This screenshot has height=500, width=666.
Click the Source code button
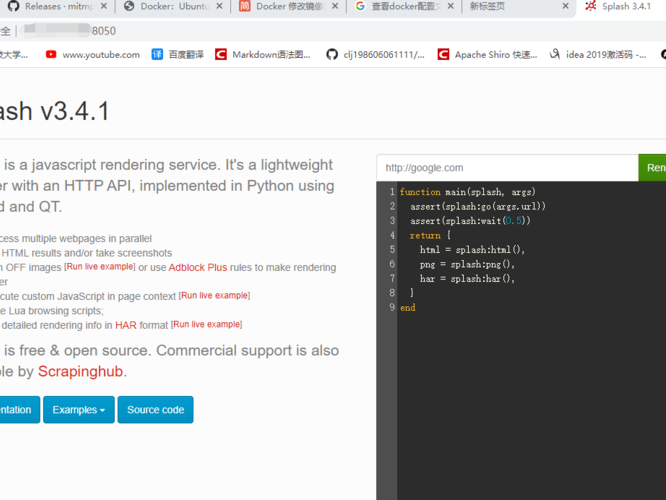(x=155, y=410)
